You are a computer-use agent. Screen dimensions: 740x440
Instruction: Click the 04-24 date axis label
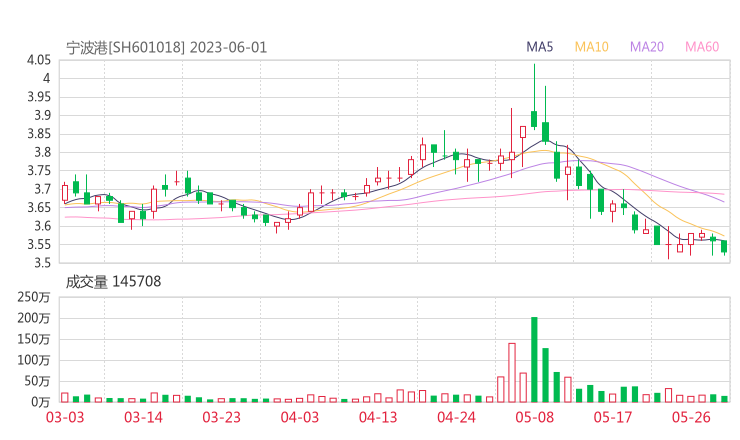coord(456,417)
